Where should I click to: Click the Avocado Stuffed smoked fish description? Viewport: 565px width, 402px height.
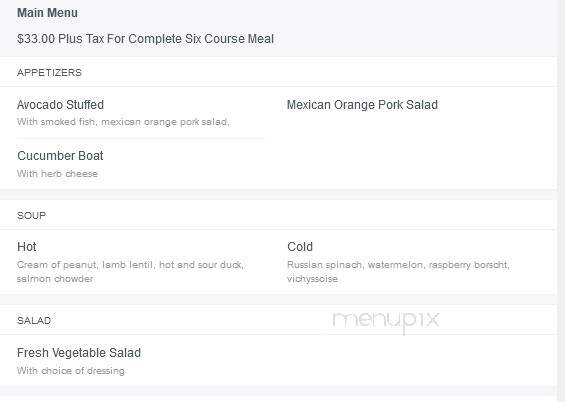click(123, 122)
